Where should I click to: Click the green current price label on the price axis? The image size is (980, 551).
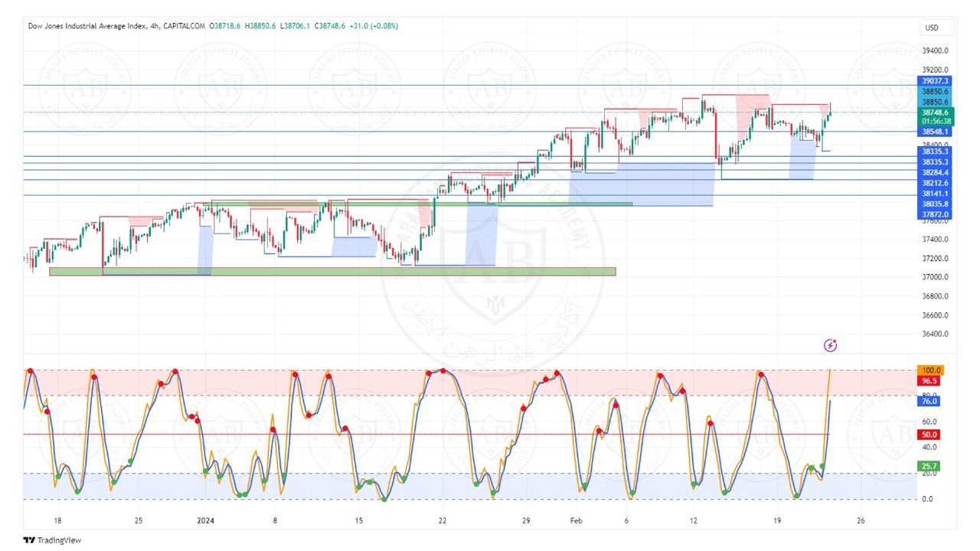tap(935, 112)
